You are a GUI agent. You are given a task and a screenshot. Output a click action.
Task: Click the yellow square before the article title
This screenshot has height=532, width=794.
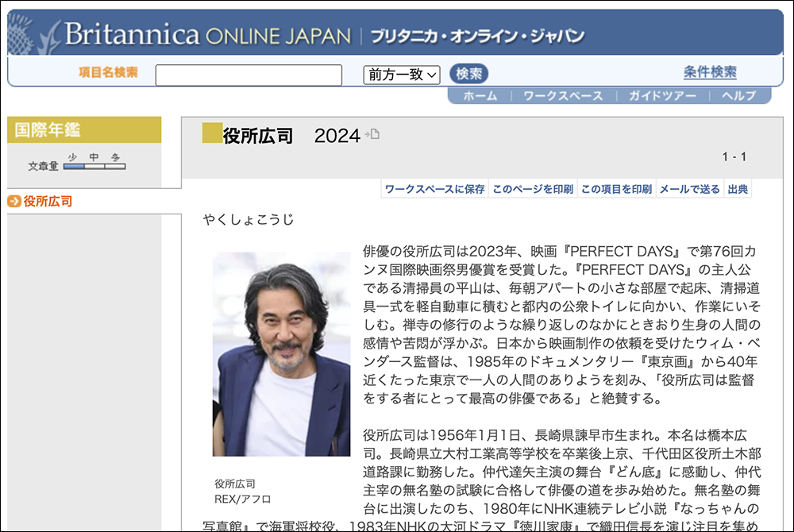212,133
